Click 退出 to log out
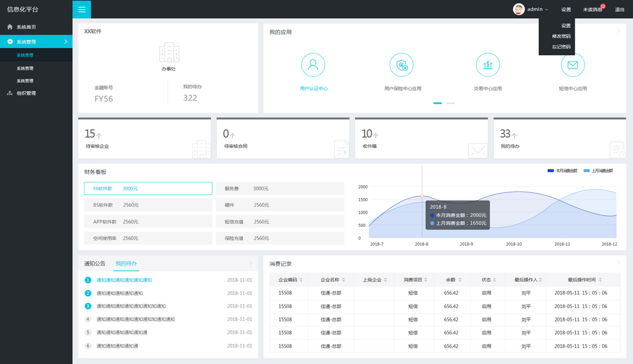The image size is (633, 364). (619, 10)
